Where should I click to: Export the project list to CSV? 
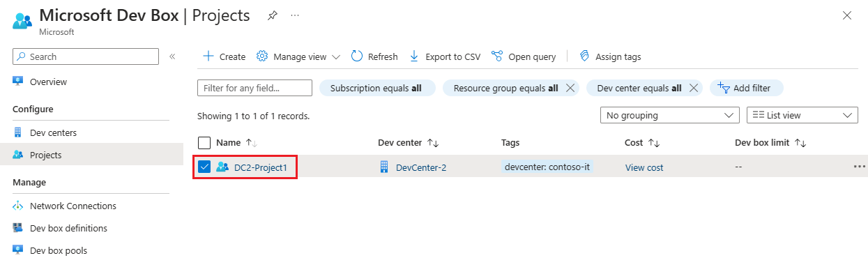[x=445, y=56]
